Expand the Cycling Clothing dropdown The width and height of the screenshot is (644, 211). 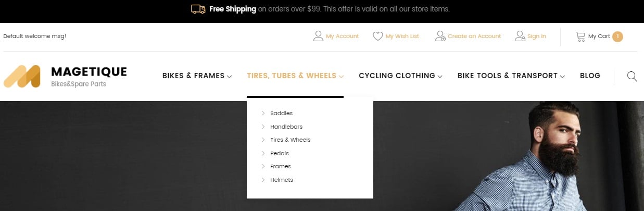(400, 76)
